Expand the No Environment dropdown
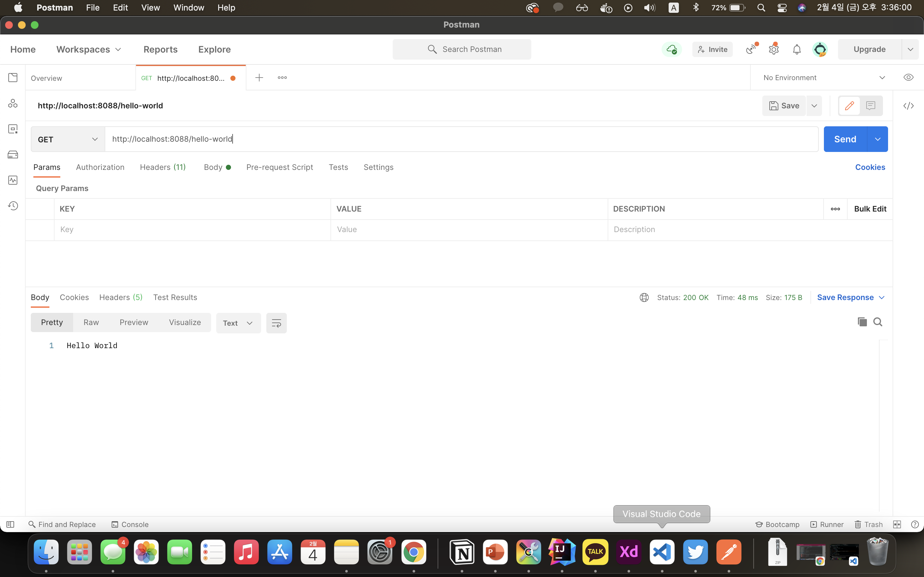 click(x=824, y=78)
